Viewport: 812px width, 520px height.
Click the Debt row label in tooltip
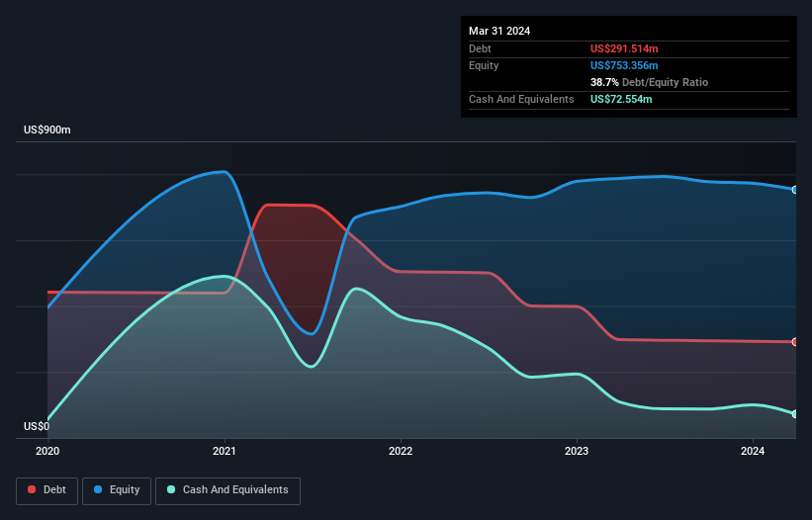[480, 48]
